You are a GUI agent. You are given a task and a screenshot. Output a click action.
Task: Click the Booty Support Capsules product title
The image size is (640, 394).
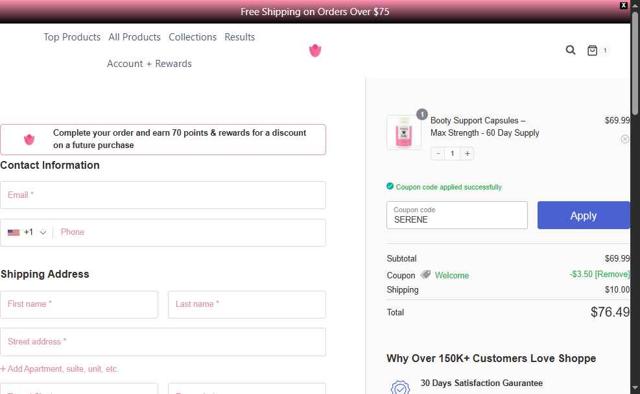[484, 127]
